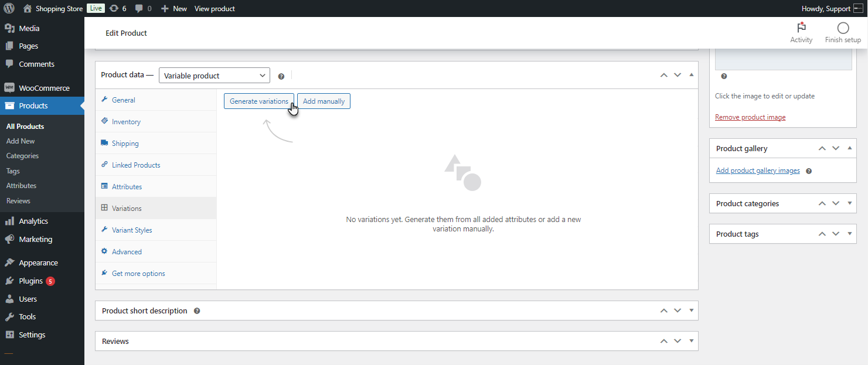
Task: Click the Appearance brush icon
Action: point(9,262)
